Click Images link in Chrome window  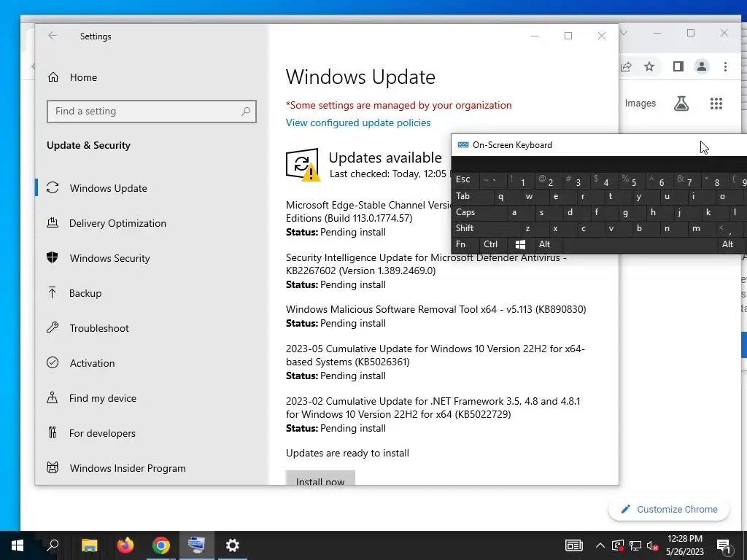point(640,104)
